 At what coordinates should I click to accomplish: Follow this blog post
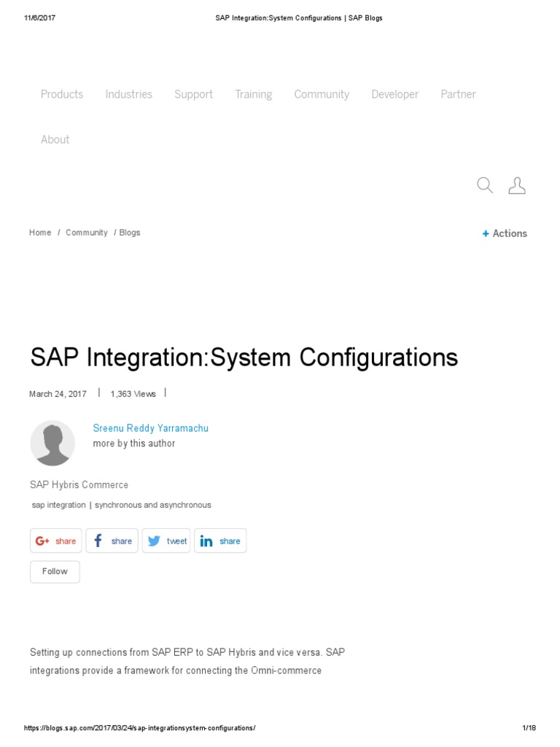click(55, 571)
